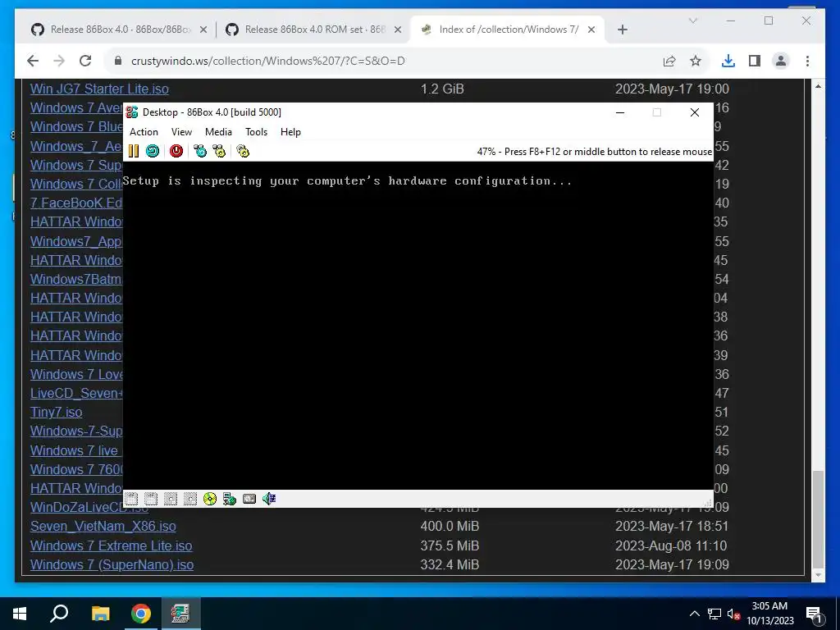The height and width of the screenshot is (630, 840).
Task: Click the CD-ROM disc status bar icon
Action: [210, 499]
